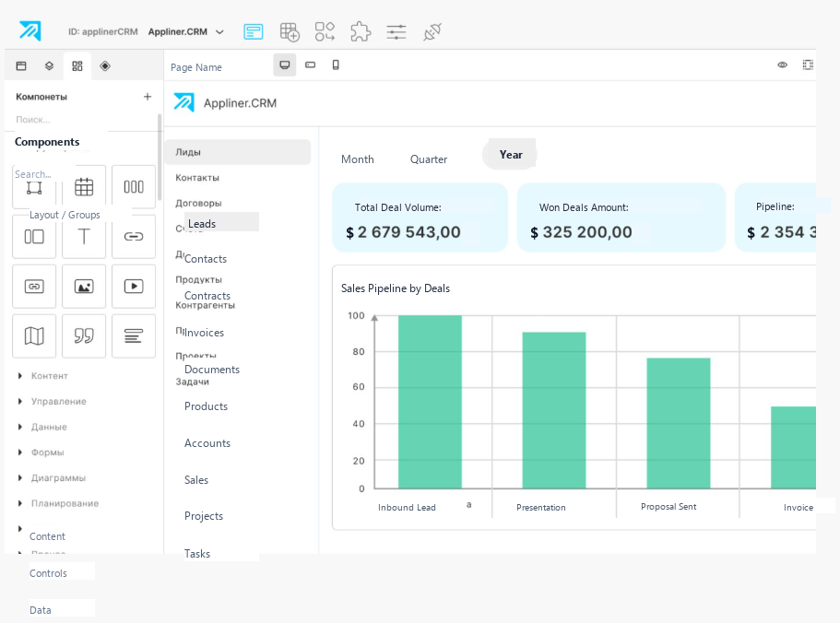Pick the Text T component
The width and height of the screenshot is (840, 623).
(84, 237)
